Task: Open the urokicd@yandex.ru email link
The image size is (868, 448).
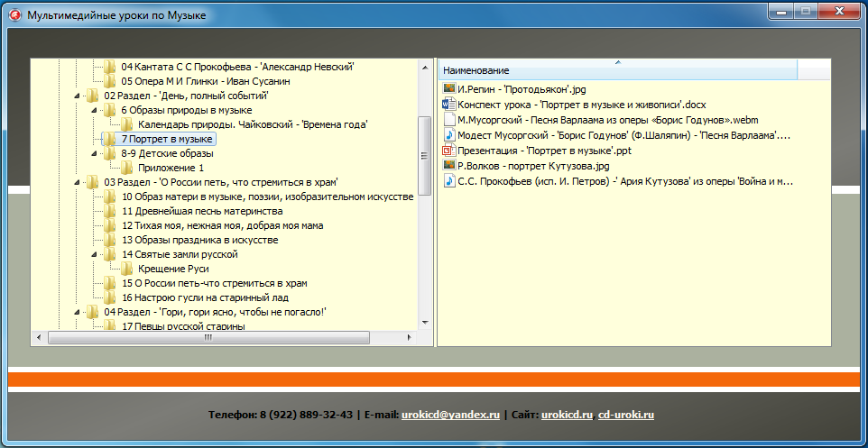Action: pyautogui.click(x=450, y=415)
